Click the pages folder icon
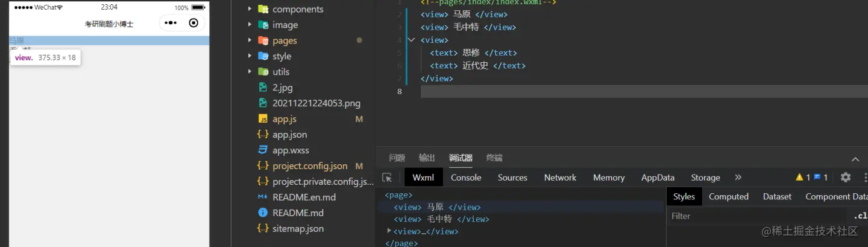The width and height of the screenshot is (868, 247). click(x=263, y=40)
